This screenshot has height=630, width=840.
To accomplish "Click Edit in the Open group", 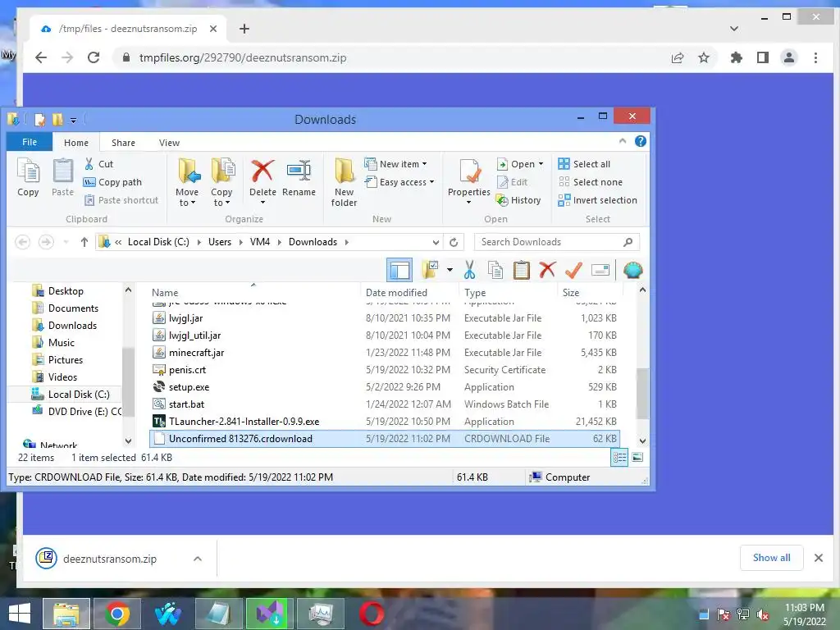I will 512,182.
